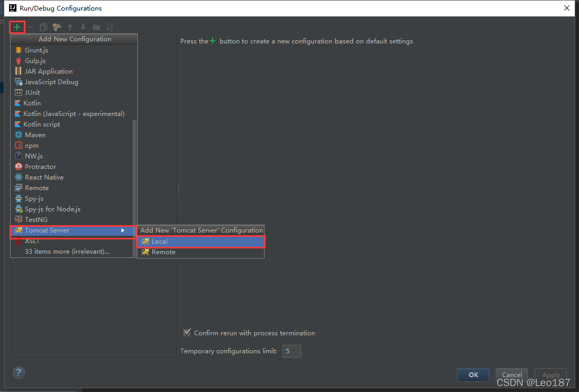The image size is (579, 392).
Task: Click the React Native atom icon
Action: click(x=19, y=177)
